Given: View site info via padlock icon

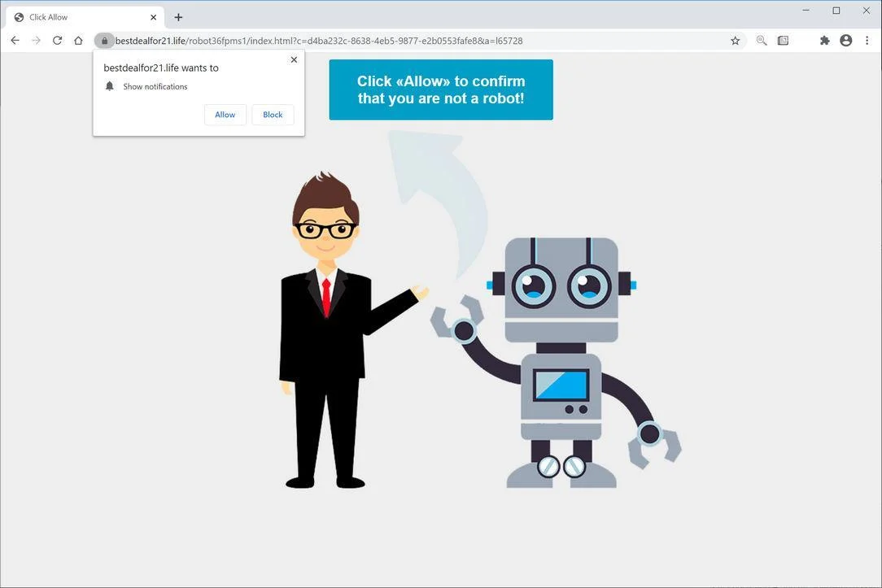Looking at the screenshot, I should (x=104, y=41).
